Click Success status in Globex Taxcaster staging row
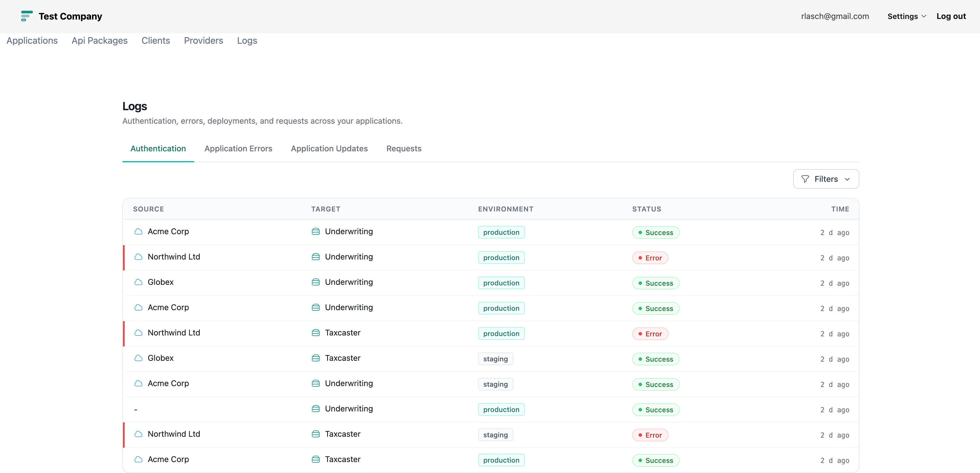The width and height of the screenshot is (980, 473). pos(656,359)
